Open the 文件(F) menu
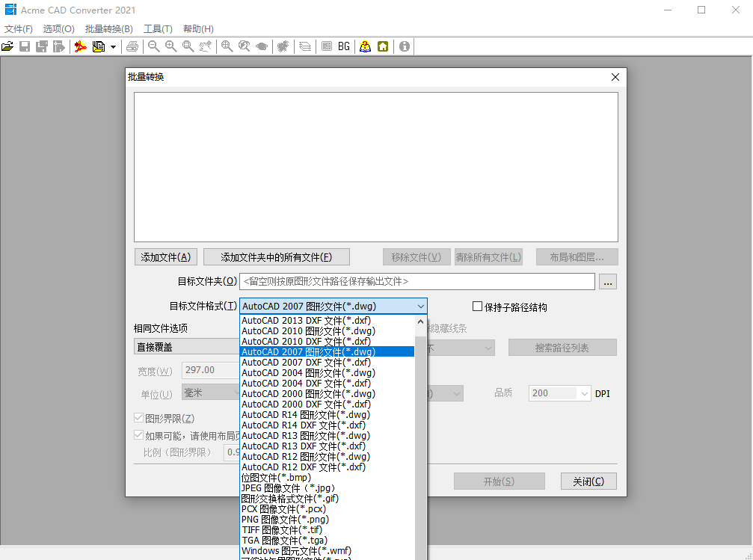The image size is (753, 560). [x=19, y=29]
